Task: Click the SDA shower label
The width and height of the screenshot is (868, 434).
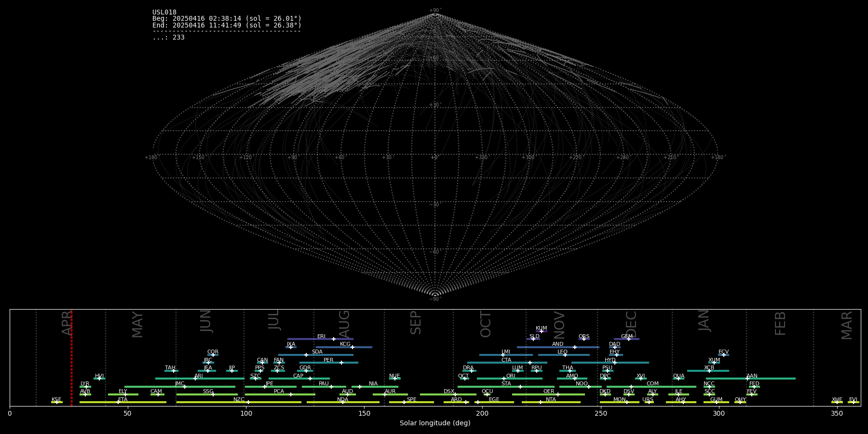Action: click(317, 352)
